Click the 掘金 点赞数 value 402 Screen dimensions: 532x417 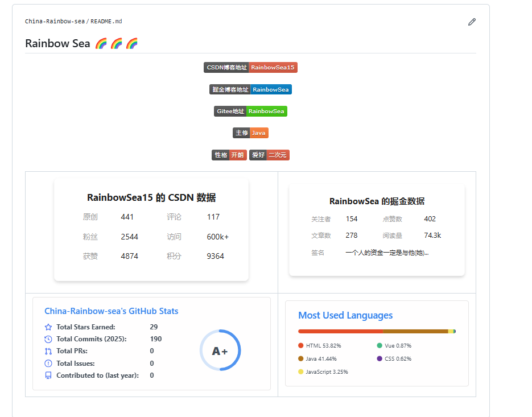(x=430, y=219)
